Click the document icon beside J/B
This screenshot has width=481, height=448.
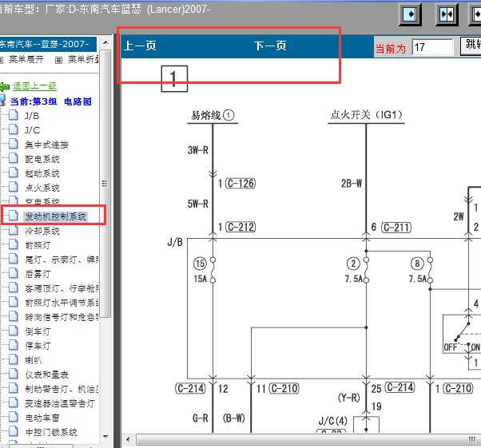coord(14,115)
